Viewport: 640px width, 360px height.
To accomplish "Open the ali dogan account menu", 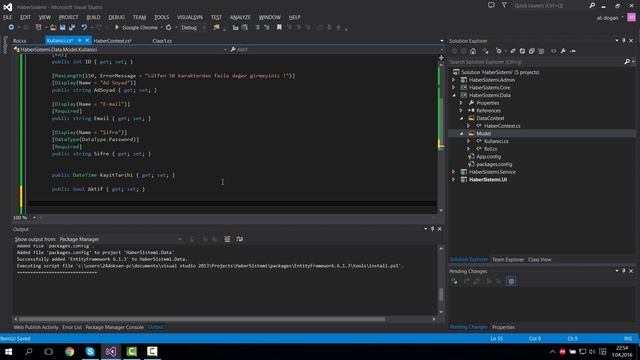I will click(610, 18).
